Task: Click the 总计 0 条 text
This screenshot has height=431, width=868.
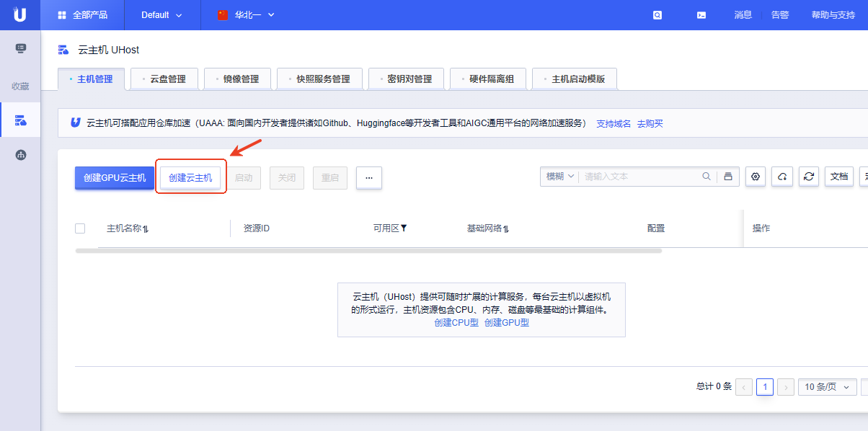Action: [714, 387]
